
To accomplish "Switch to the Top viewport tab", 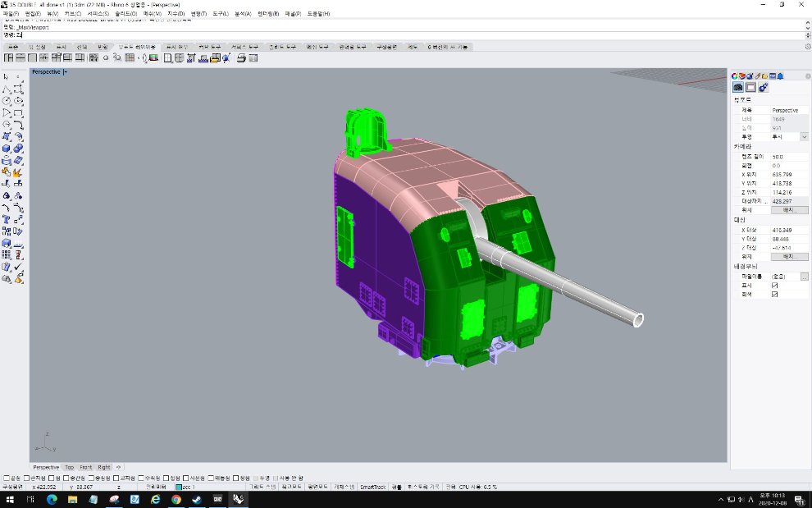I will click(70, 467).
